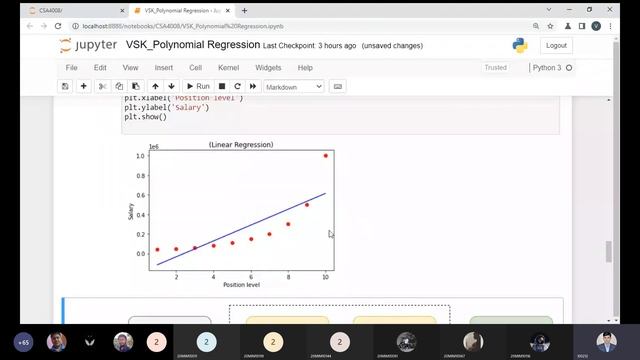Open the File menu

tap(71, 68)
